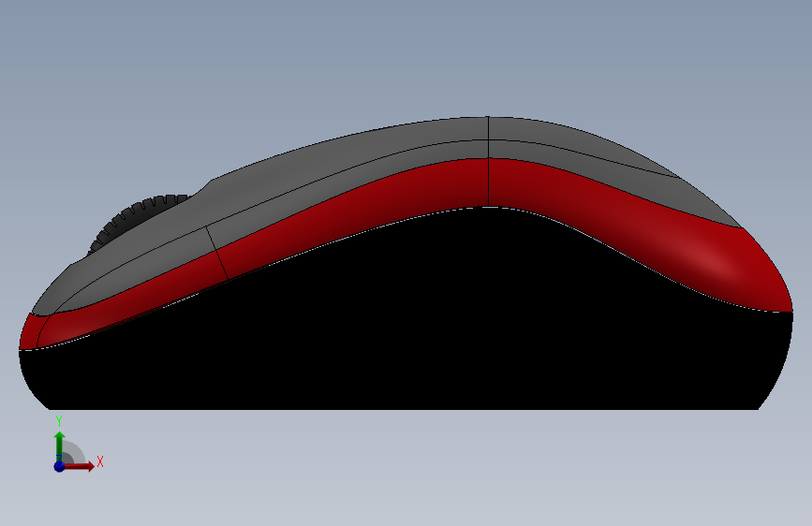Click the green Y axis arrow
The height and width of the screenshot is (526, 812).
[x=60, y=446]
